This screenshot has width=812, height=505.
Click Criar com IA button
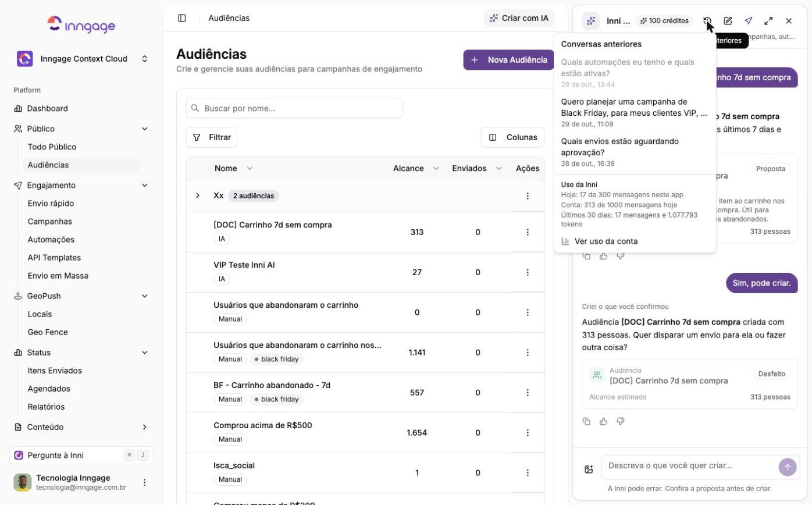click(519, 18)
